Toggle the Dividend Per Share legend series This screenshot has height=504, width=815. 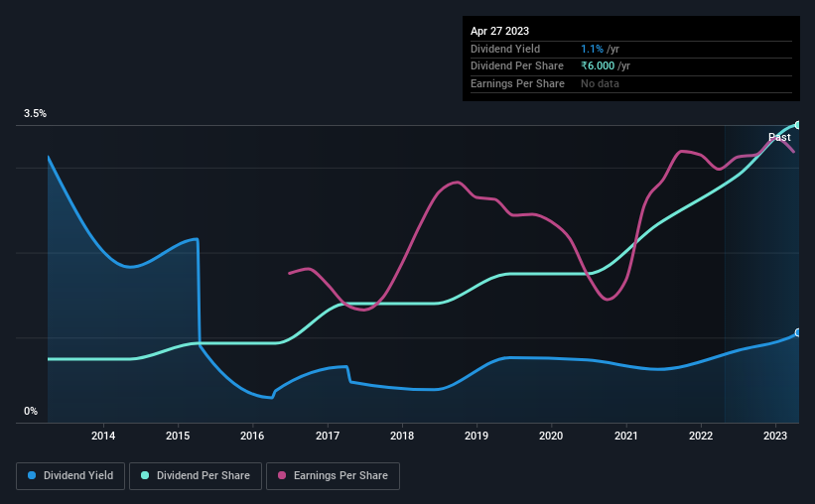(196, 476)
